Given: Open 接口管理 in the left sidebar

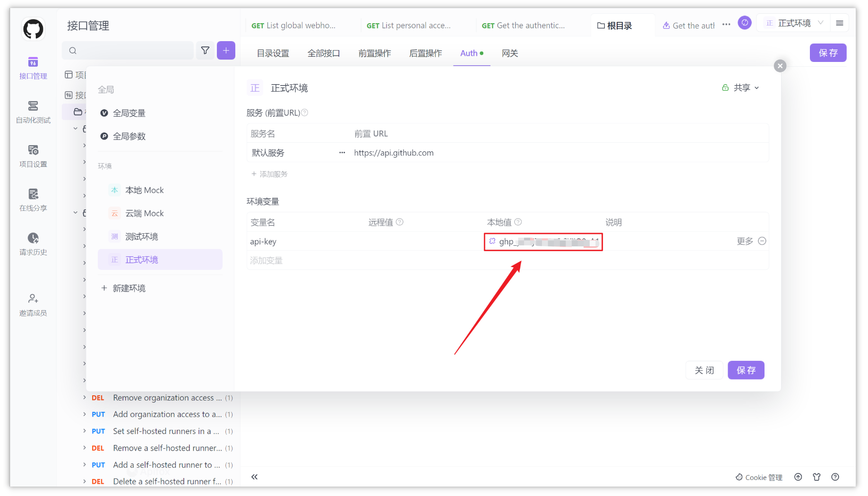Looking at the screenshot, I should [33, 69].
